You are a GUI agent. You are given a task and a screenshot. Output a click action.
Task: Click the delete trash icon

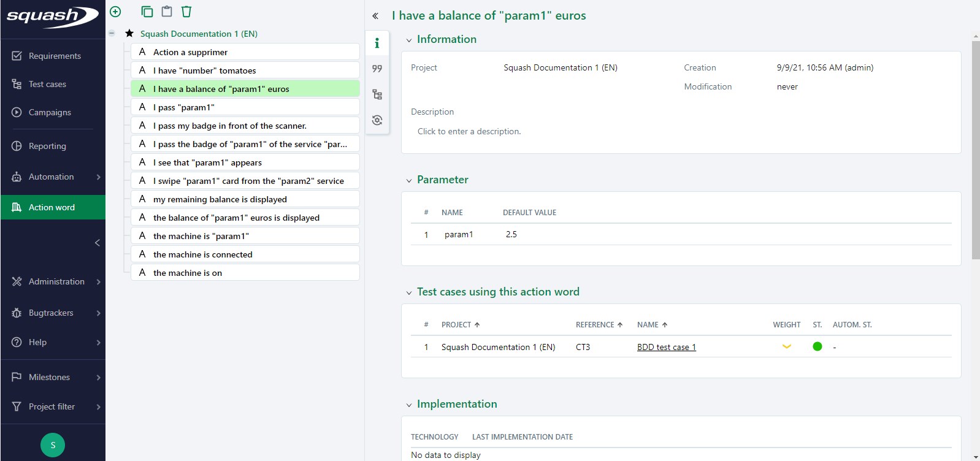click(186, 12)
